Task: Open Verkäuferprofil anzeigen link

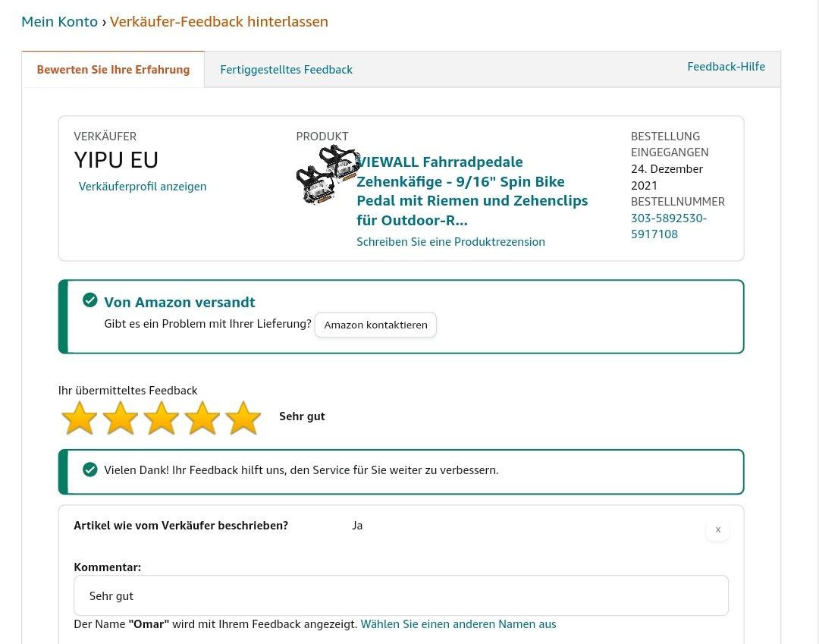Action: pos(143,187)
